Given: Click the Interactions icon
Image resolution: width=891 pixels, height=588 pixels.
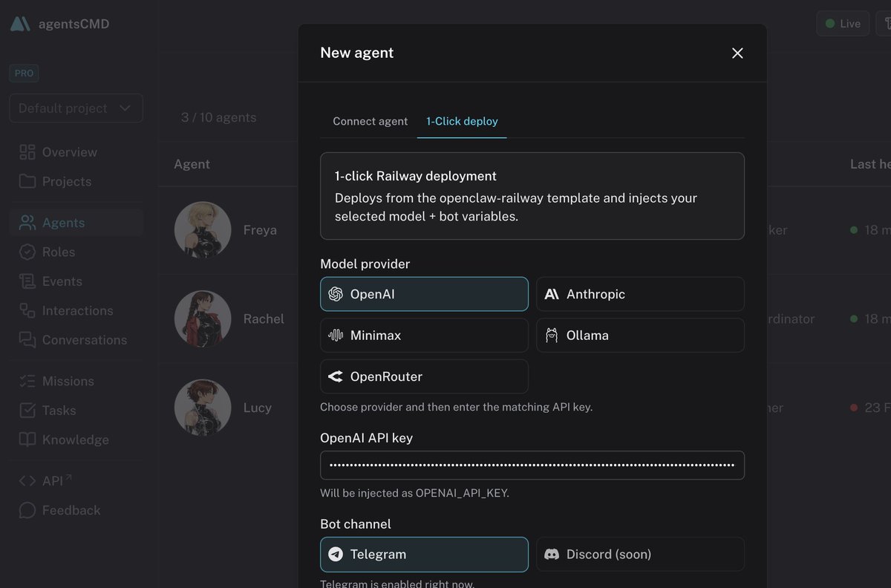Looking at the screenshot, I should click(27, 310).
